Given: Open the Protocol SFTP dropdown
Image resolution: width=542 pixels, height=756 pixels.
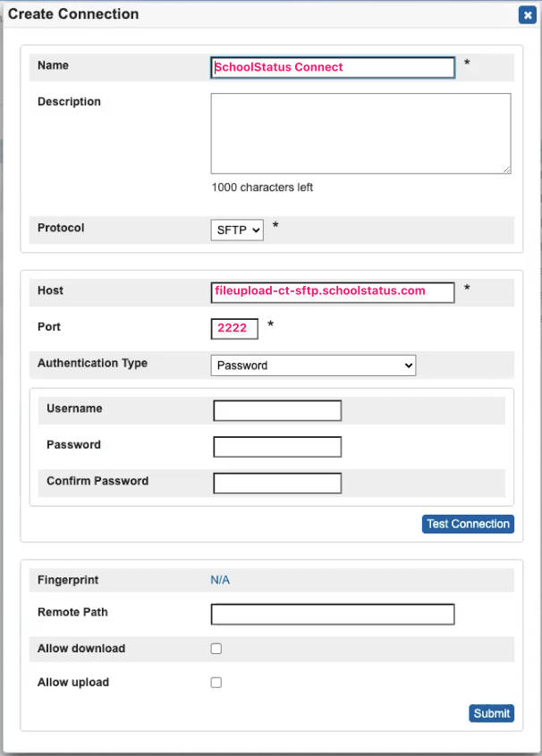Looking at the screenshot, I should 237,230.
